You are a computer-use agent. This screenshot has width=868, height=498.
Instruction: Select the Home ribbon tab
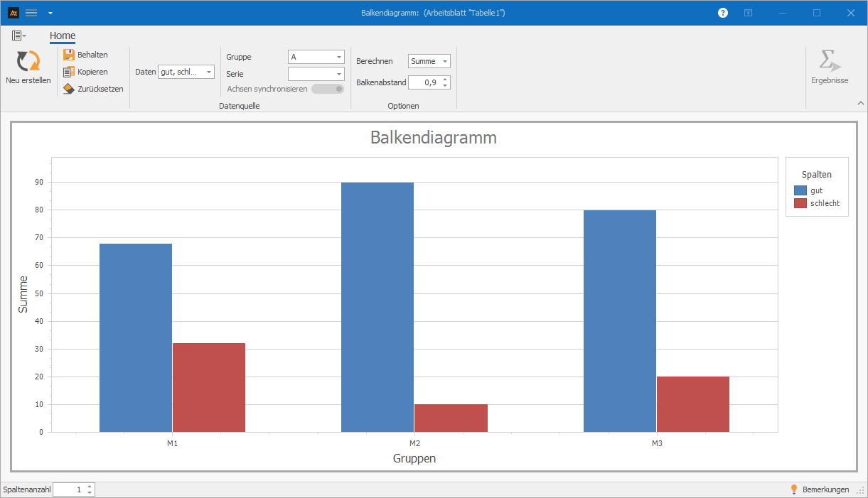pos(63,36)
